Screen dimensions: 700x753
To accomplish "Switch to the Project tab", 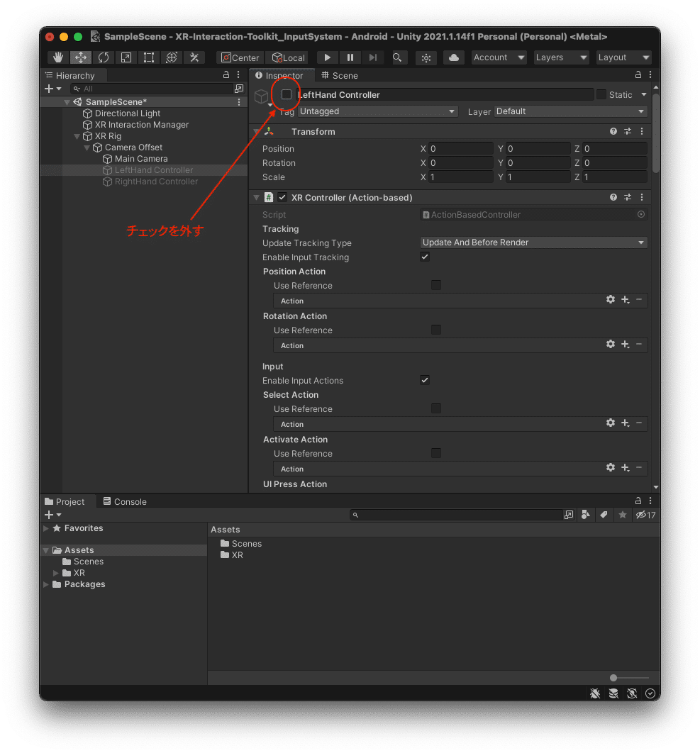I will (x=65, y=501).
